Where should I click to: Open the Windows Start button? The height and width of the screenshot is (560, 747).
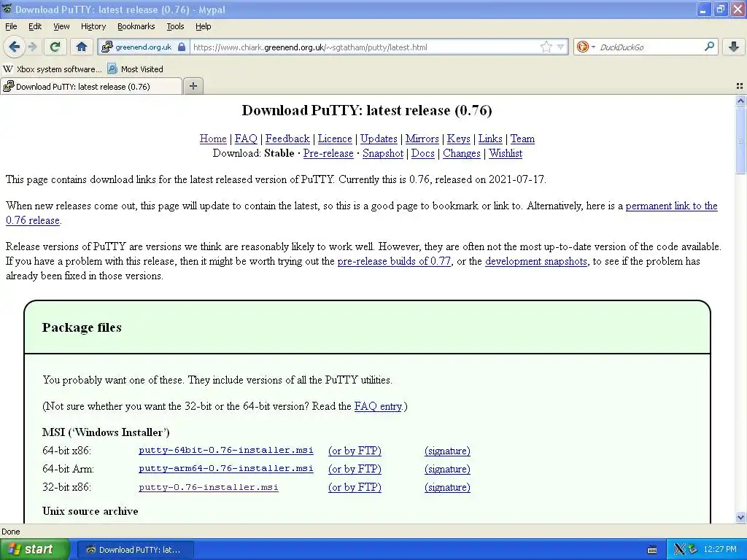point(34,550)
